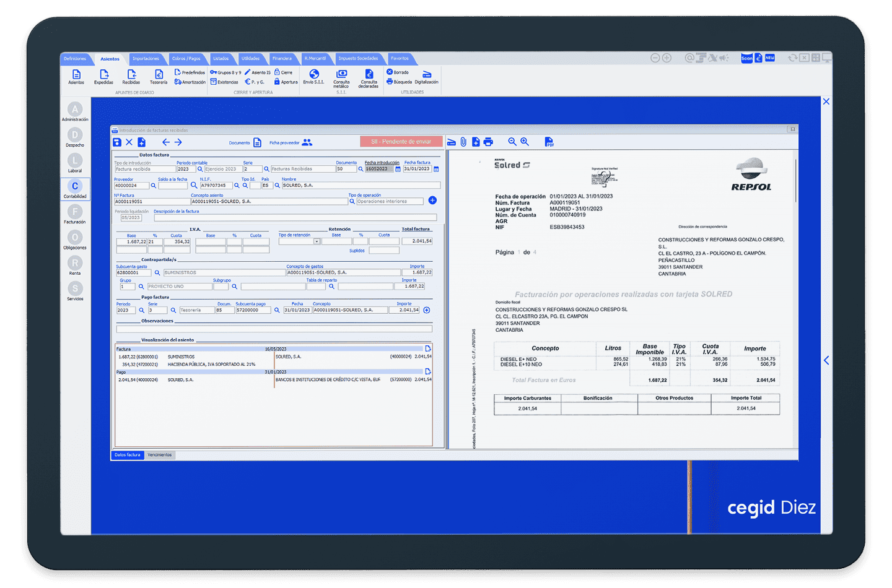Click the Recibidas ribbon icon
The width and height of the screenshot is (892, 588).
131,76
